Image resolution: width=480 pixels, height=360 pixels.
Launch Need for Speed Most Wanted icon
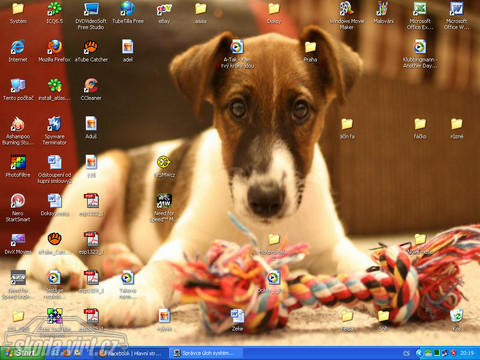pos(164,208)
